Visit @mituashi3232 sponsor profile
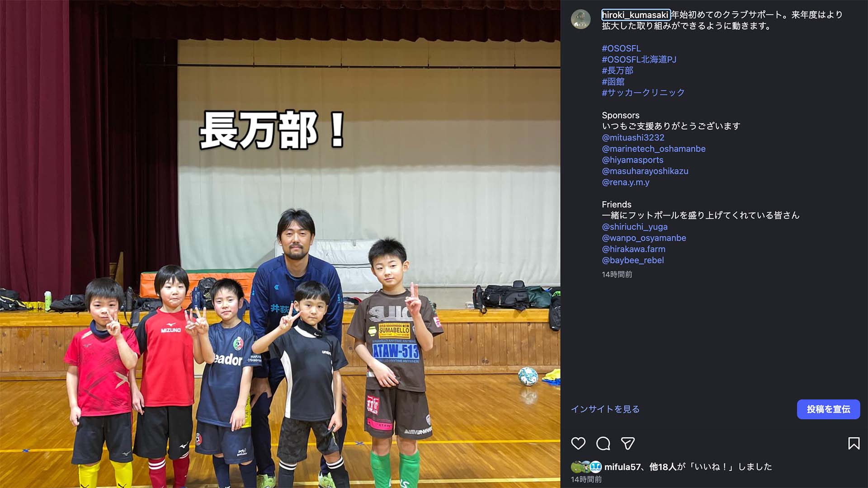The height and width of the screenshot is (488, 868). tap(633, 137)
